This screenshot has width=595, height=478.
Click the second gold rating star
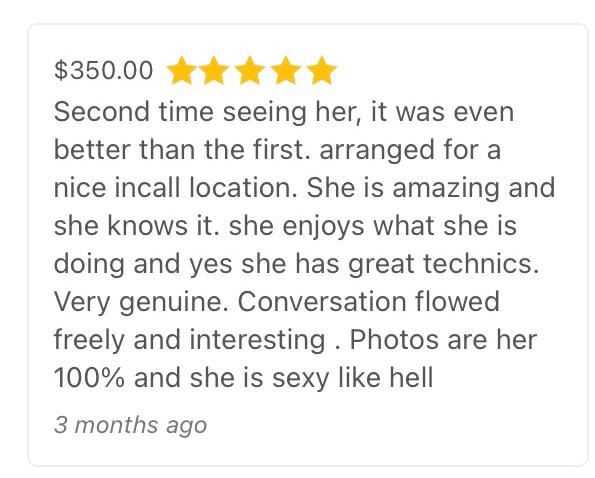point(214,70)
